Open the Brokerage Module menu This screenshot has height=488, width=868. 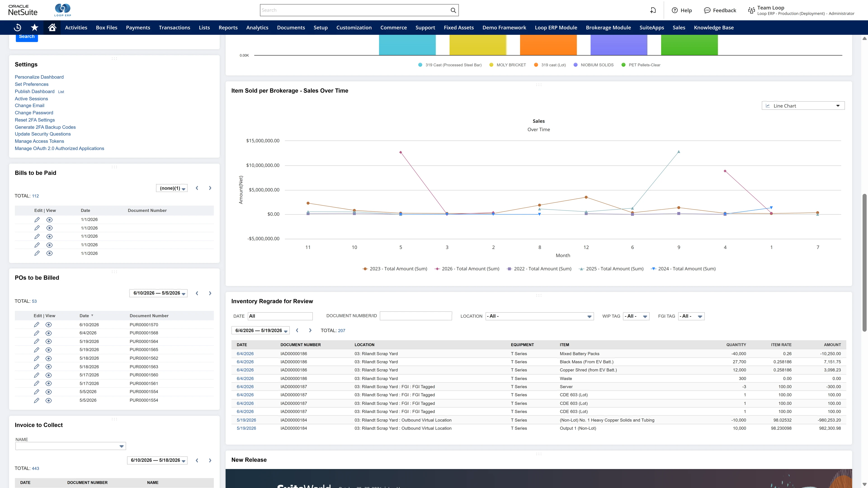pos(608,28)
